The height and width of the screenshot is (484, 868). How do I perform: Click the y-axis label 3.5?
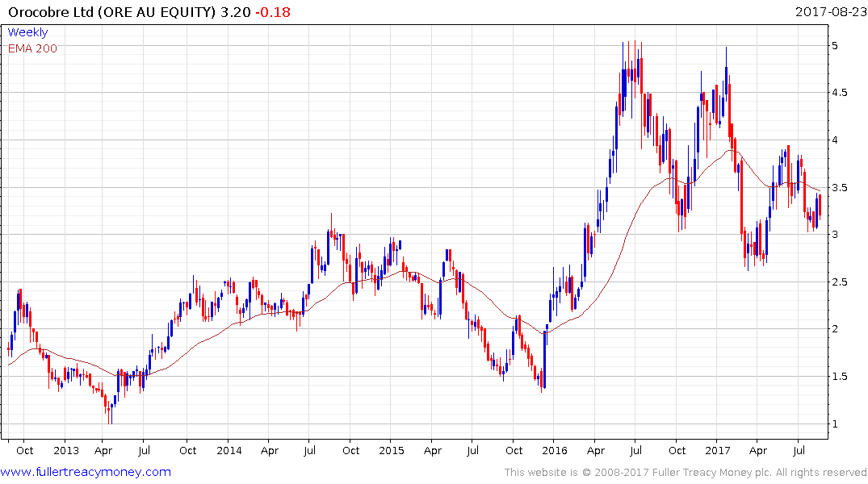coord(840,187)
